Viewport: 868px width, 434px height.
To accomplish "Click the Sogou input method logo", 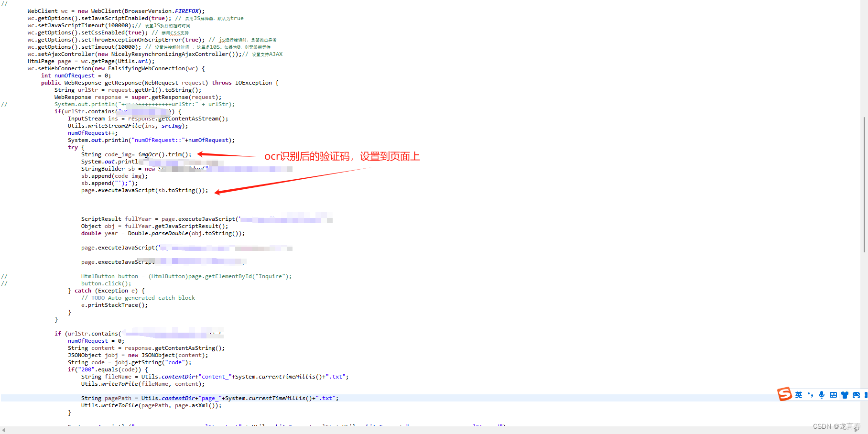I will [784, 394].
